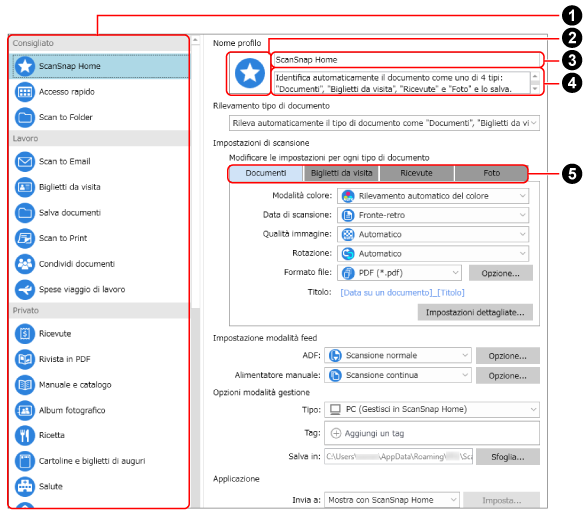Click Opzione button beside Formato file

coord(501,273)
